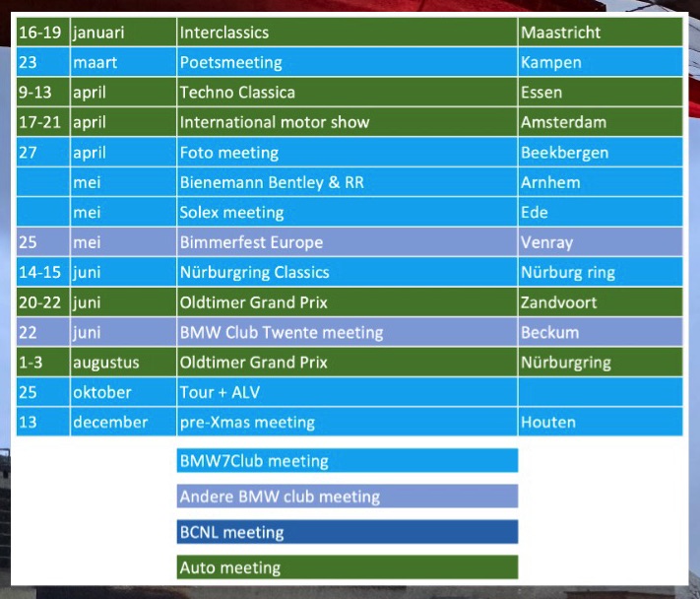Select the '1-3' date cell
This screenshot has width=700, height=599.
[43, 363]
